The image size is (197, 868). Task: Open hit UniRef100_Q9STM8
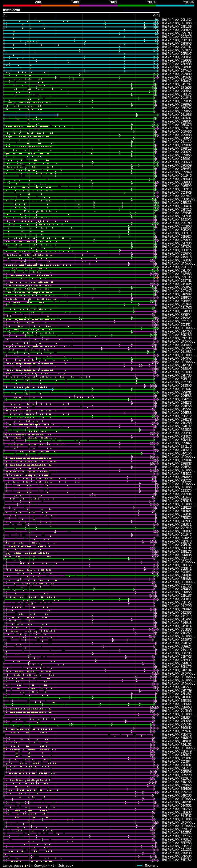point(177,33)
